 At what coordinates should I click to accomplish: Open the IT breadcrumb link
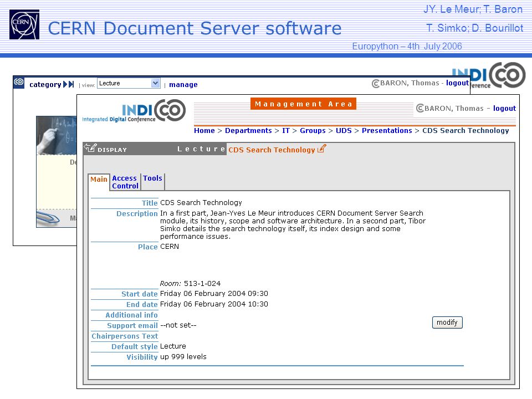[x=286, y=131]
